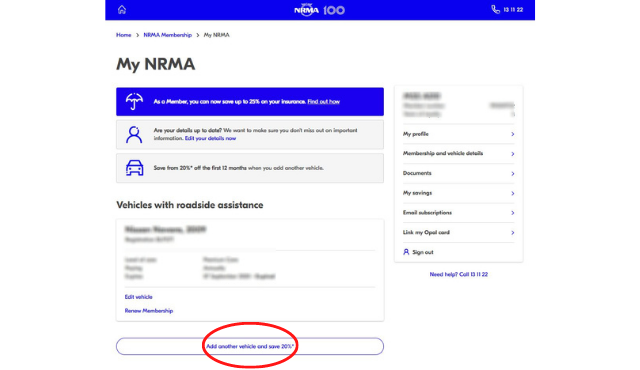This screenshot has height=370, width=640.
Task: Click the umbrella insurance icon
Action: click(134, 101)
